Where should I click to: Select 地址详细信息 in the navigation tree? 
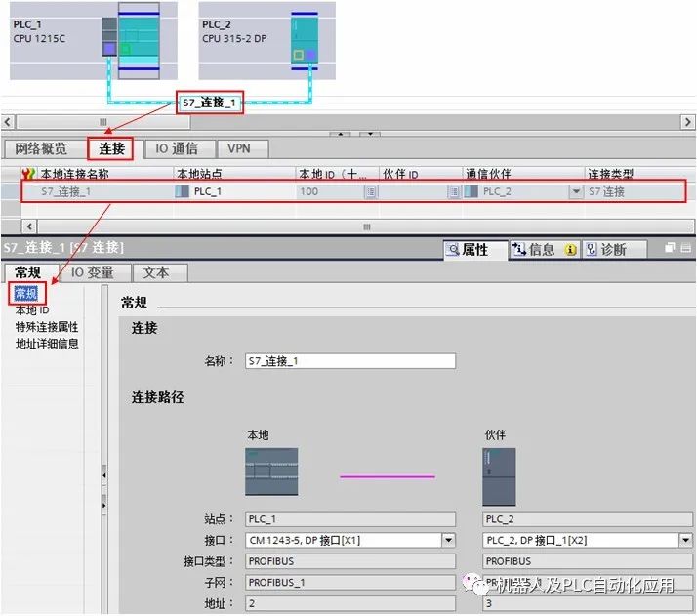point(47,344)
